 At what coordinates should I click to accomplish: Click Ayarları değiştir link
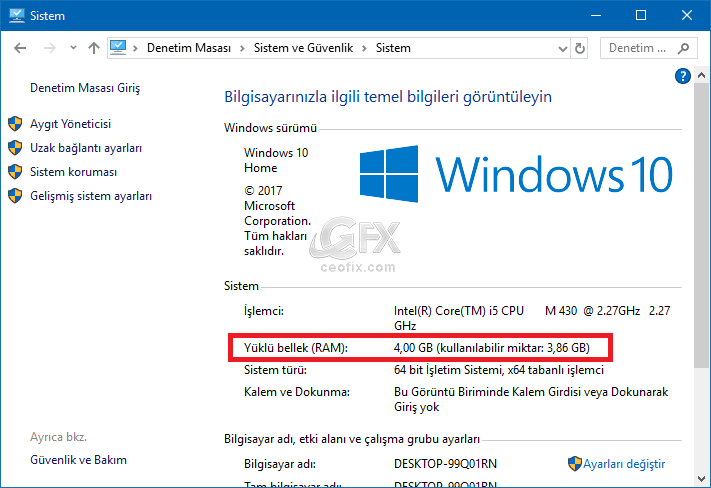tap(624, 464)
